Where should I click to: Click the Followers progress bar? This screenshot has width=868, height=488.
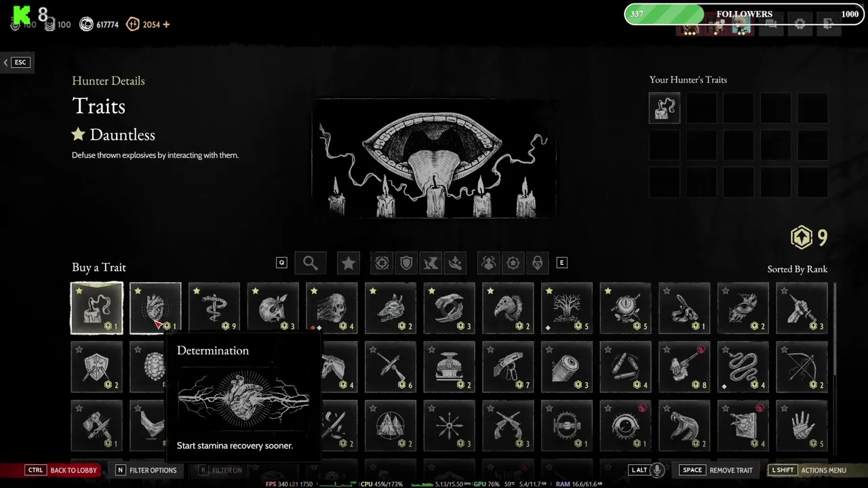[744, 14]
